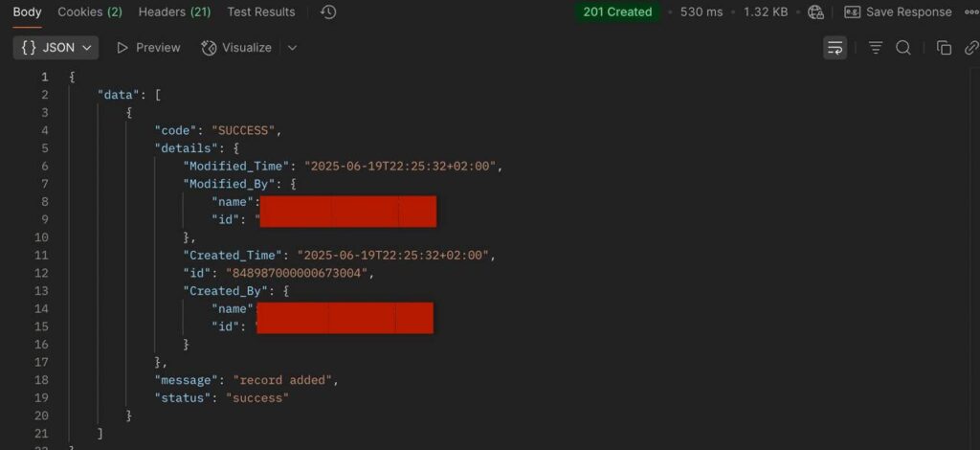Click the Created_Time timestamp value
The image size is (980, 450).
(x=392, y=255)
